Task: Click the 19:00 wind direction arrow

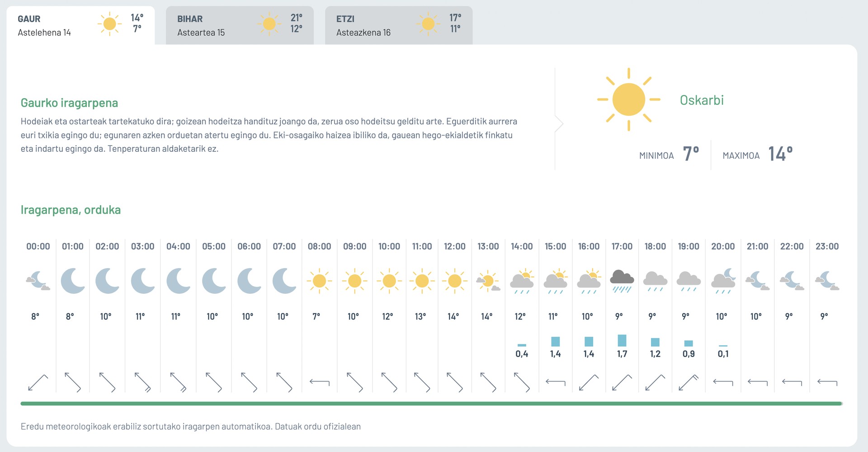Action: pyautogui.click(x=689, y=382)
